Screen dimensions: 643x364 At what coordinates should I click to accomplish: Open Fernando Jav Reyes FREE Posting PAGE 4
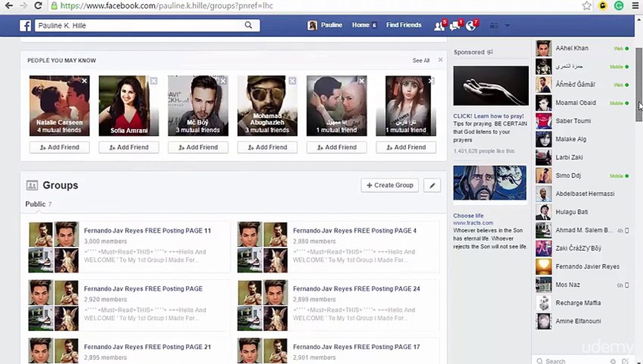355,231
